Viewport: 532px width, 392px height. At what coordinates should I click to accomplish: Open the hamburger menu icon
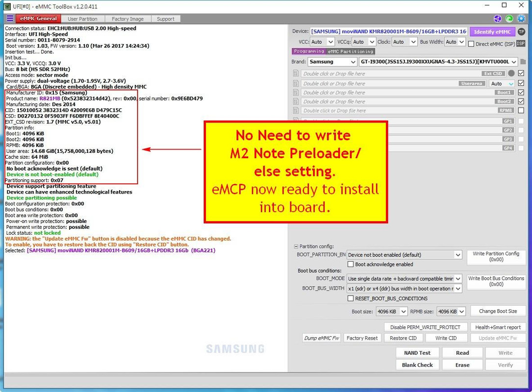pos(10,18)
